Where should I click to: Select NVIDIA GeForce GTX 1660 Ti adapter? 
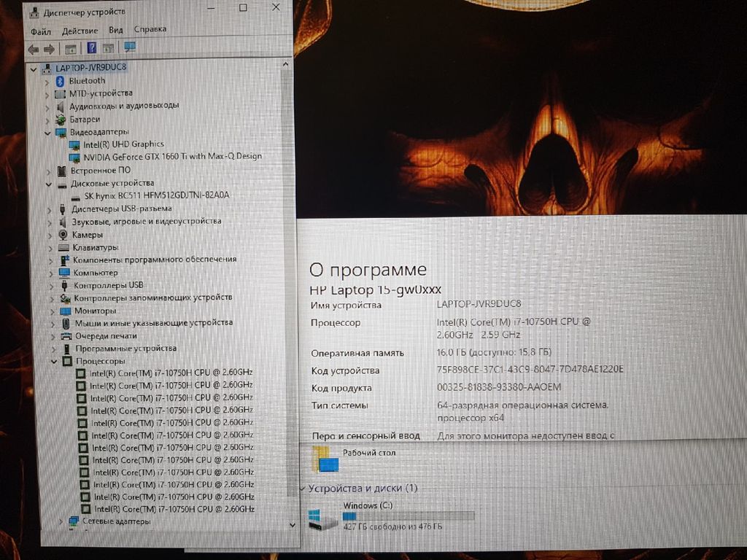pyautogui.click(x=172, y=157)
